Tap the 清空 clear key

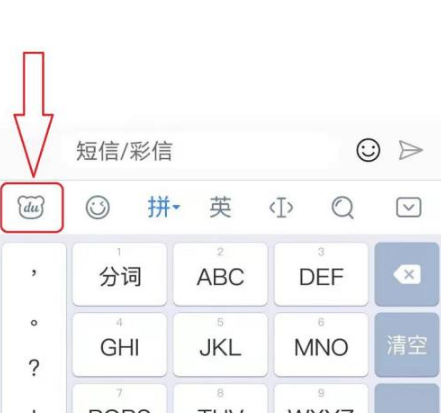pyautogui.click(x=407, y=345)
